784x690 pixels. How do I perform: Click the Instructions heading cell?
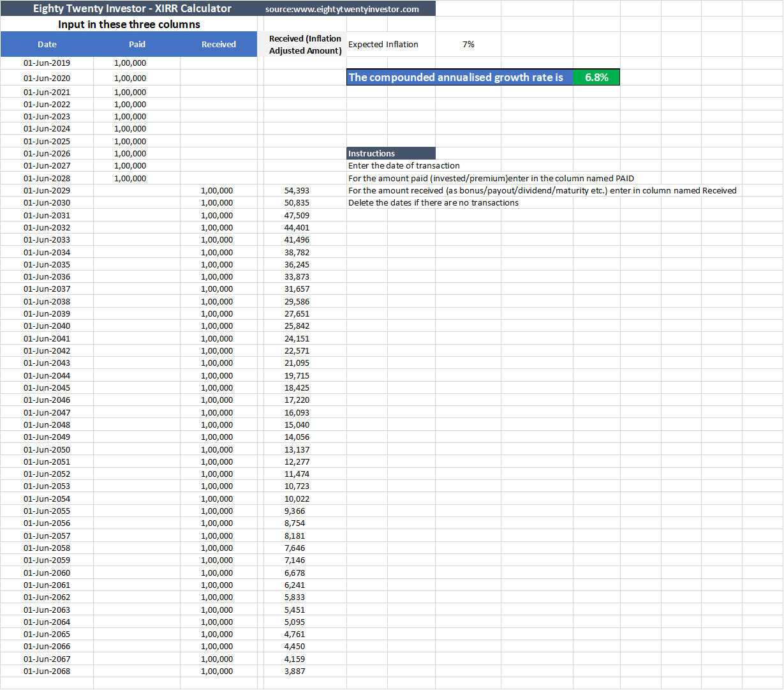point(372,154)
